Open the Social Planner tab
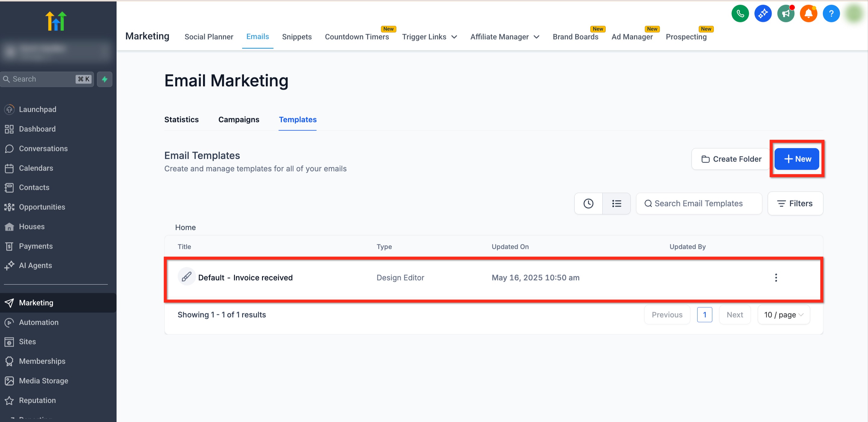 pos(209,37)
